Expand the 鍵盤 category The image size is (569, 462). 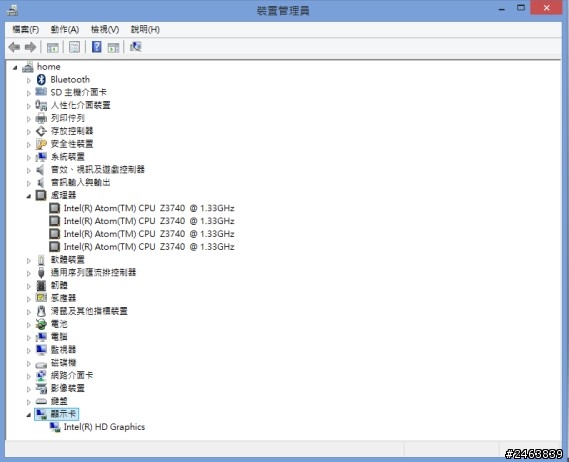[29, 402]
